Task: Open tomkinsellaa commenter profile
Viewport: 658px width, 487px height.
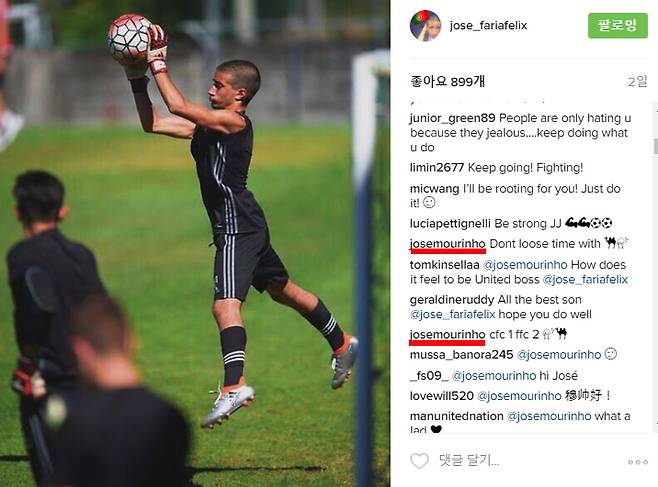Action: click(x=444, y=265)
